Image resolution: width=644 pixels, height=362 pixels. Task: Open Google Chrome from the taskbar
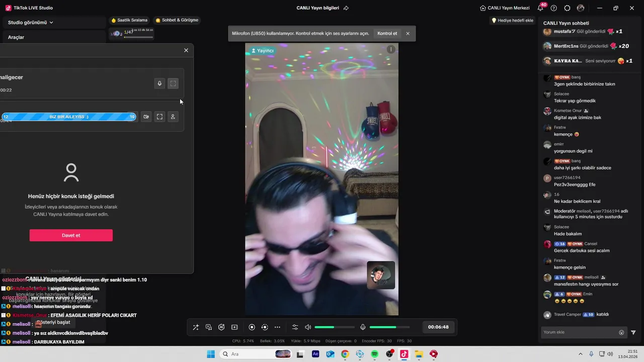point(345,354)
